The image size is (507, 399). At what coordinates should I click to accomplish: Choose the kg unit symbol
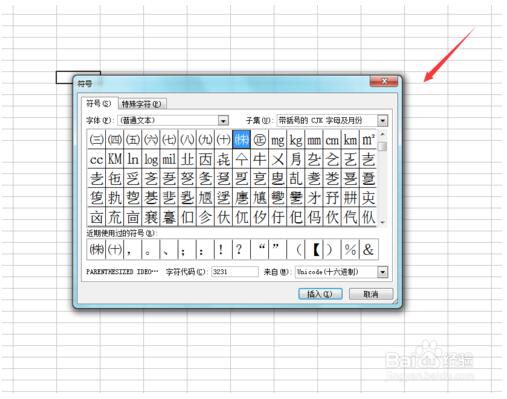tap(296, 139)
